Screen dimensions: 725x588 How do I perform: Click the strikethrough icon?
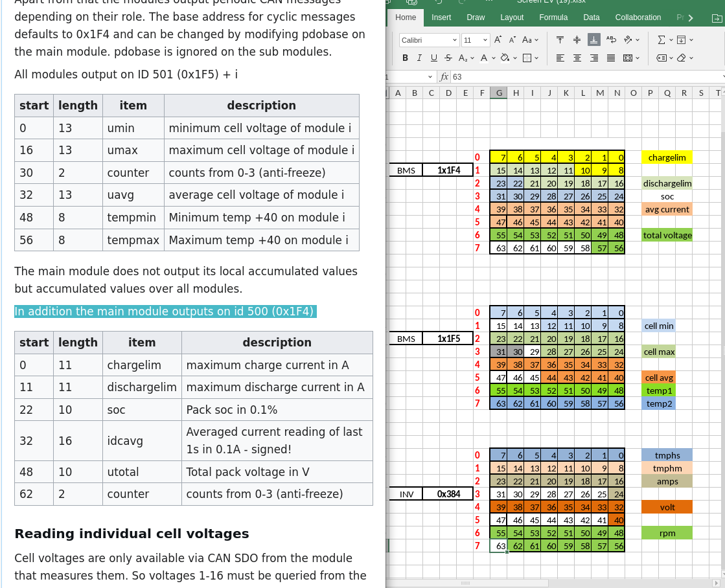coord(448,58)
